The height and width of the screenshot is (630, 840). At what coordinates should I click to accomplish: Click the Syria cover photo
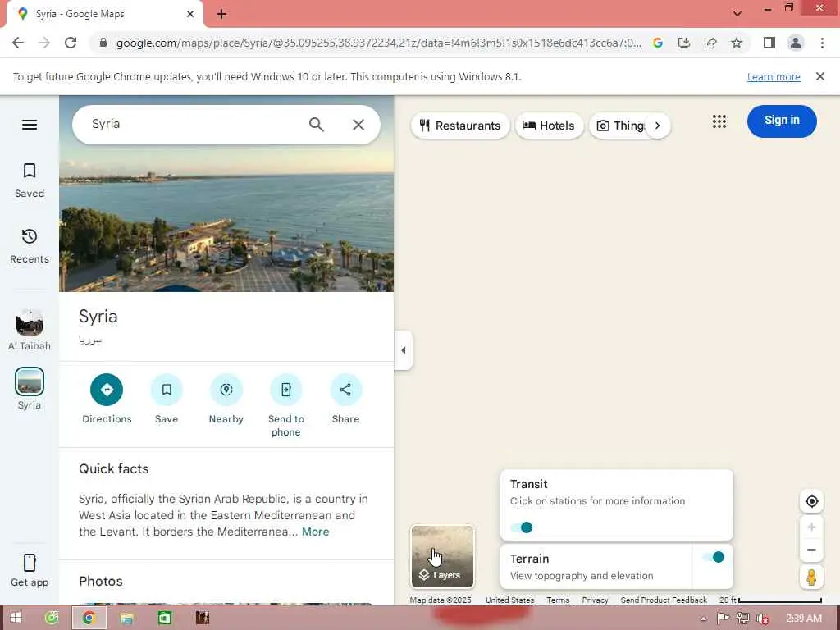click(x=226, y=220)
